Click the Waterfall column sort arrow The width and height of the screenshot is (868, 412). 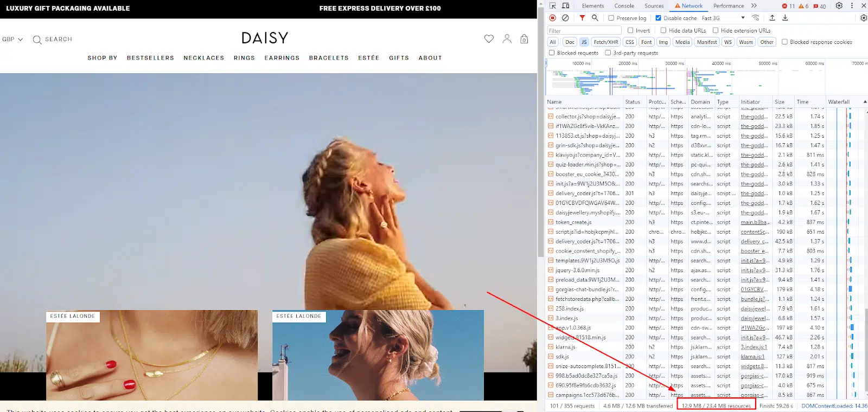click(x=865, y=101)
